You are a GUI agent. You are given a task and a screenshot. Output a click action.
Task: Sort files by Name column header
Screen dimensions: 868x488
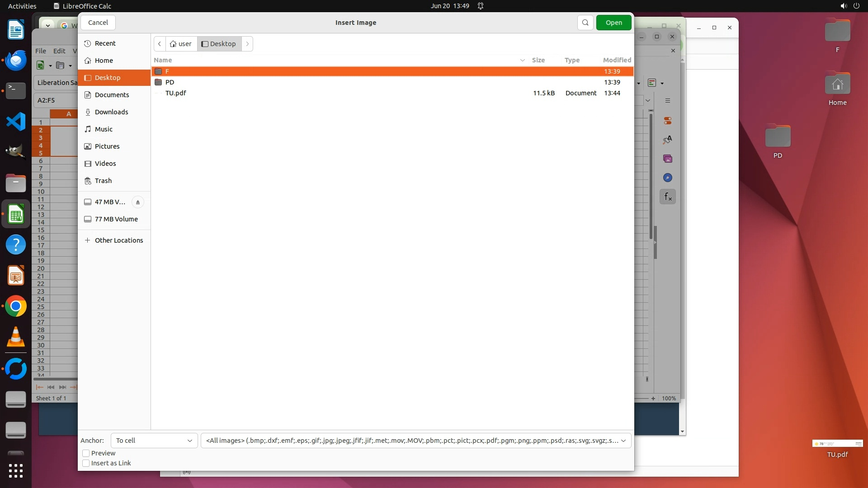(x=163, y=60)
